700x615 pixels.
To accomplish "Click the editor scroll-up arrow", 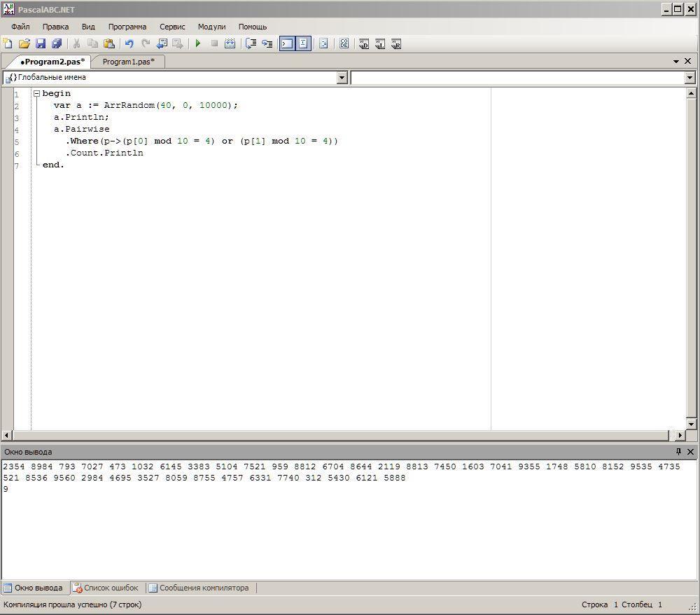I will pos(691,93).
